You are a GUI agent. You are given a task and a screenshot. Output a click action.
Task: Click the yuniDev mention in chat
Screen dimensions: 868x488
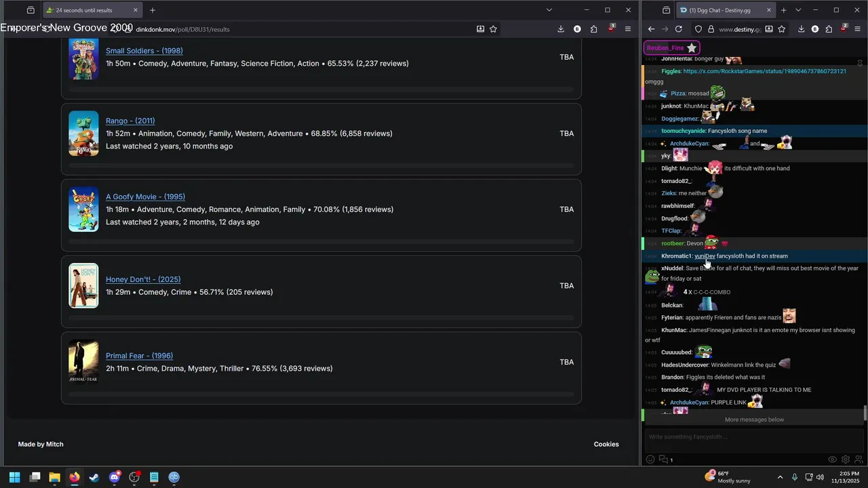click(x=705, y=256)
